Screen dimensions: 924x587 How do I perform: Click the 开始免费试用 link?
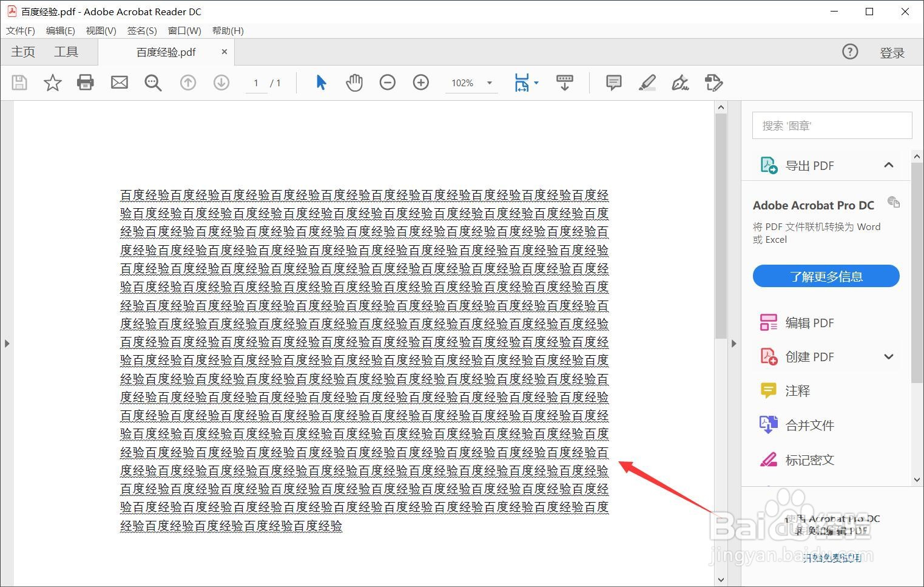click(x=832, y=558)
